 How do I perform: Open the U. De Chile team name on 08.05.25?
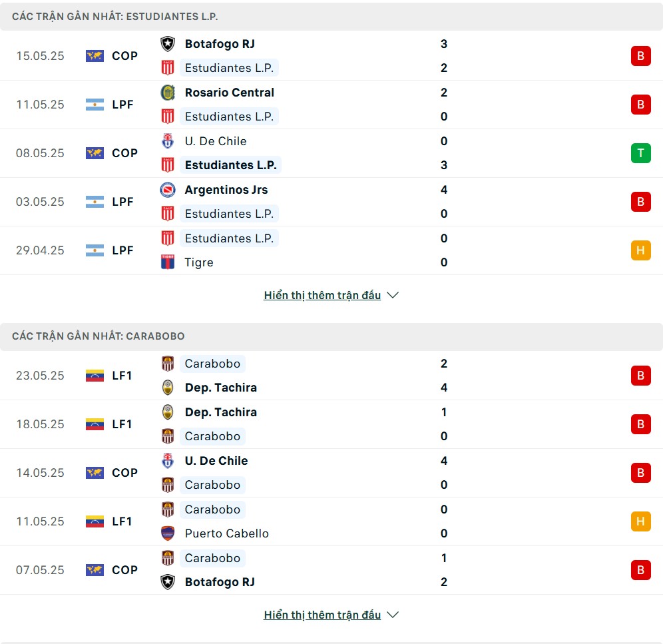point(216,141)
